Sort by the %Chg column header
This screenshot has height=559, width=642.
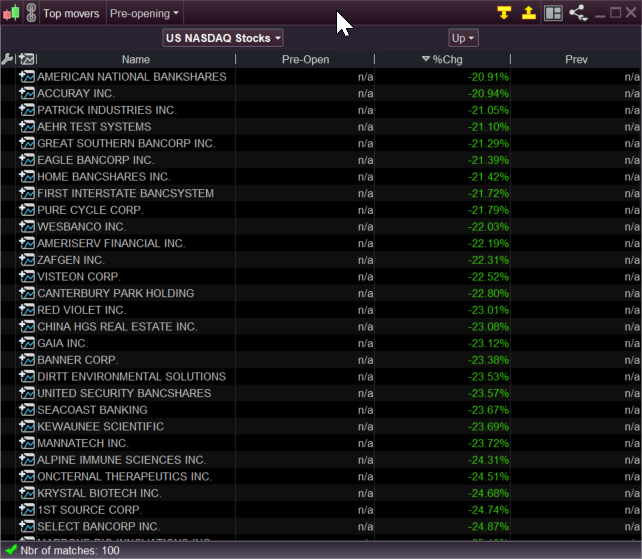443,59
